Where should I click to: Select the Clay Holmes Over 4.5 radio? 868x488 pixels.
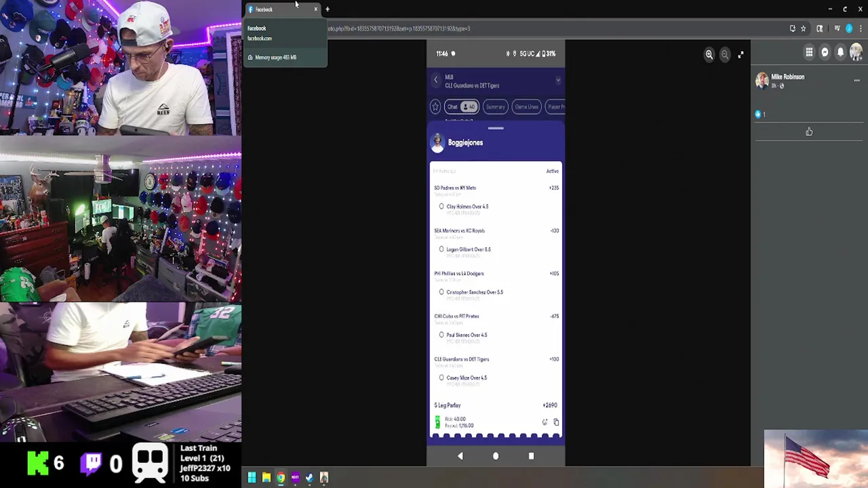coord(441,207)
